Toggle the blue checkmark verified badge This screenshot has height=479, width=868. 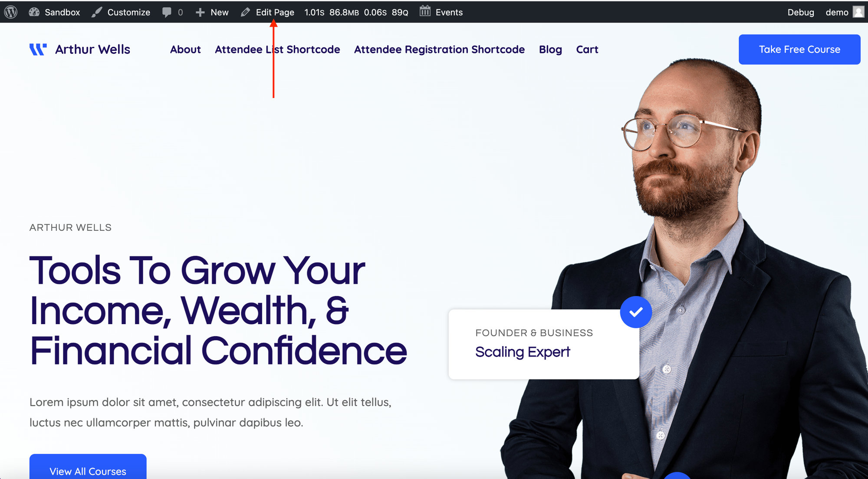636,312
